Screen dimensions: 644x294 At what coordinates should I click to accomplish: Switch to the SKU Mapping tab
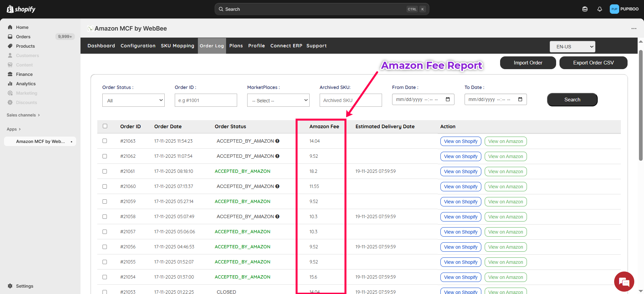click(x=177, y=46)
